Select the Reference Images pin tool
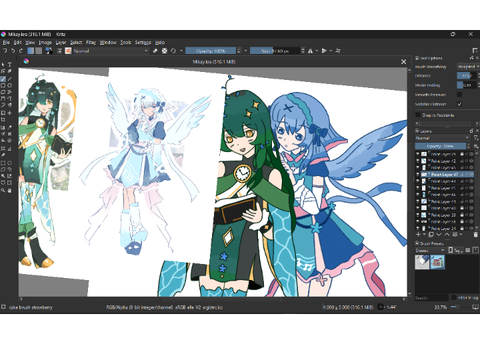This screenshot has width=480, height=360. coord(3,155)
